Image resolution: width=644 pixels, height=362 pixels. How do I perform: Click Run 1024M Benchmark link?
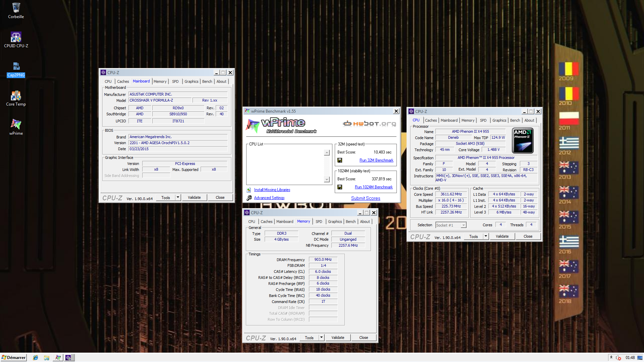374,187
